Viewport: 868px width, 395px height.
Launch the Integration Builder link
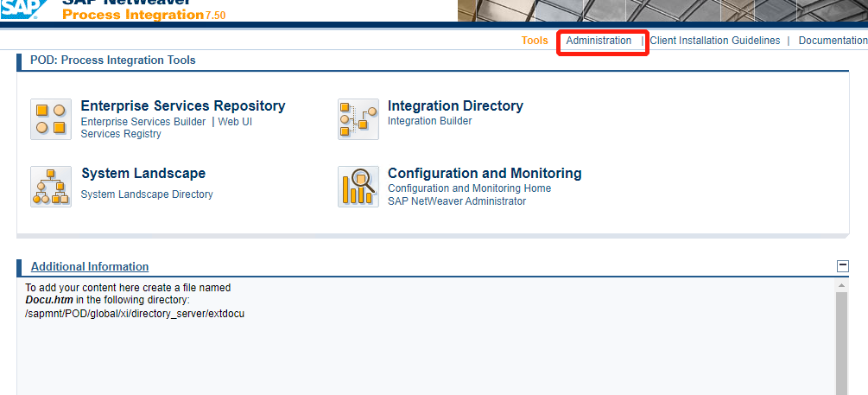[x=429, y=121]
